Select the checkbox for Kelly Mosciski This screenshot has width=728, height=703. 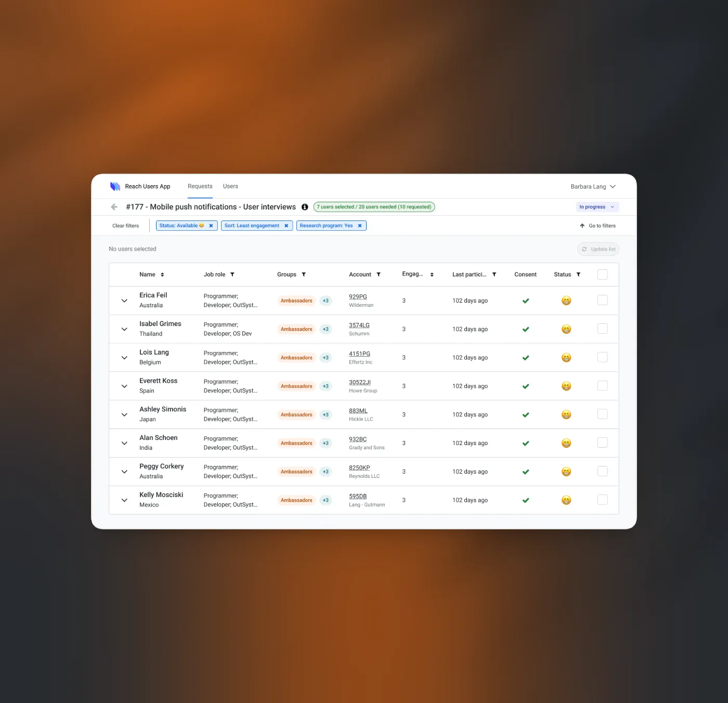point(603,500)
